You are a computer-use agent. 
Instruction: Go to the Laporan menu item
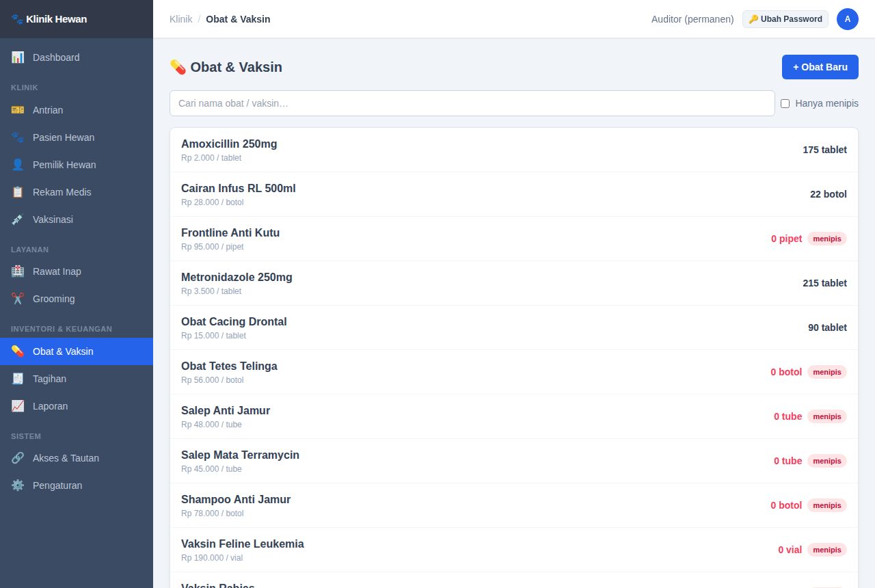(x=77, y=406)
